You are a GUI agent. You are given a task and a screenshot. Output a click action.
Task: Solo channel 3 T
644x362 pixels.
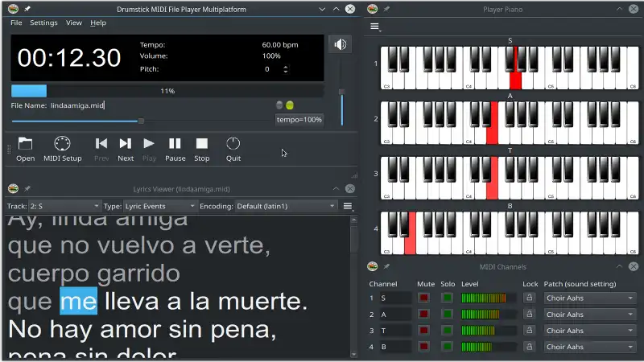coord(448,330)
